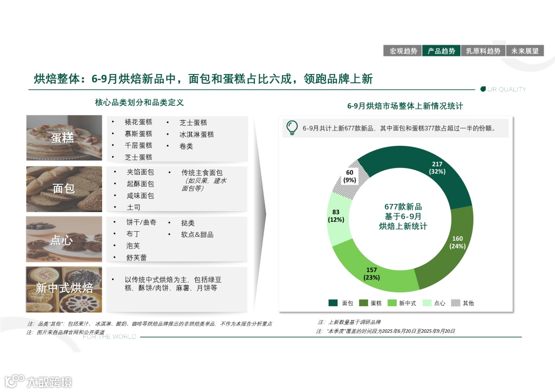555x392 pixels.
Task: Click the text 咸味面包
Action: (140, 196)
